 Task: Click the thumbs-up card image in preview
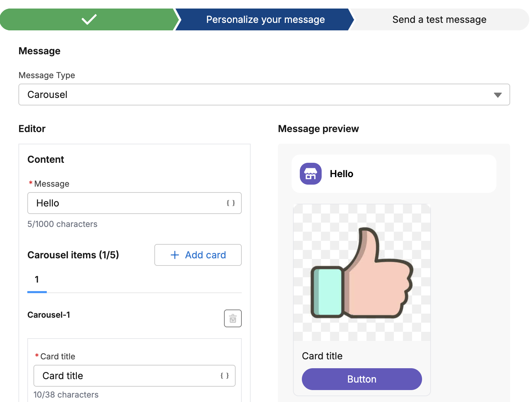(362, 273)
